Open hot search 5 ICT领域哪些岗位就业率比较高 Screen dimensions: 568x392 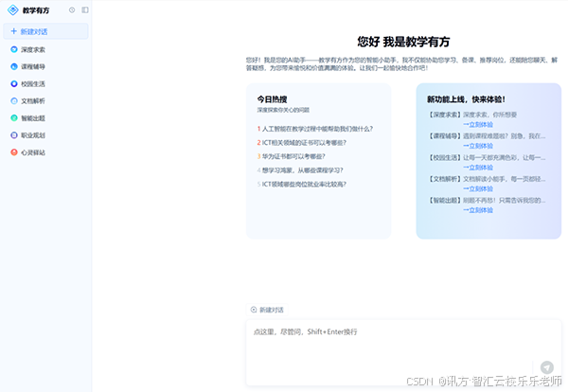tap(302, 185)
